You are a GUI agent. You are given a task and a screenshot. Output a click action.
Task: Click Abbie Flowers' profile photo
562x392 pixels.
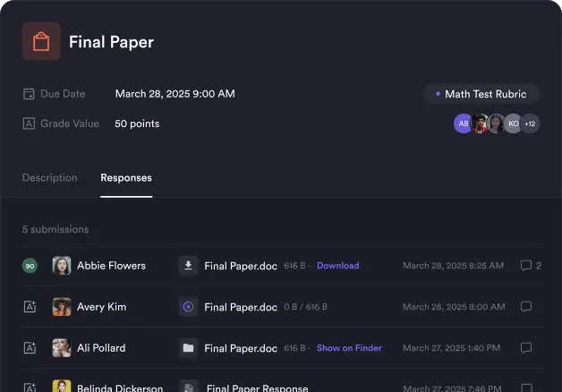(x=62, y=266)
